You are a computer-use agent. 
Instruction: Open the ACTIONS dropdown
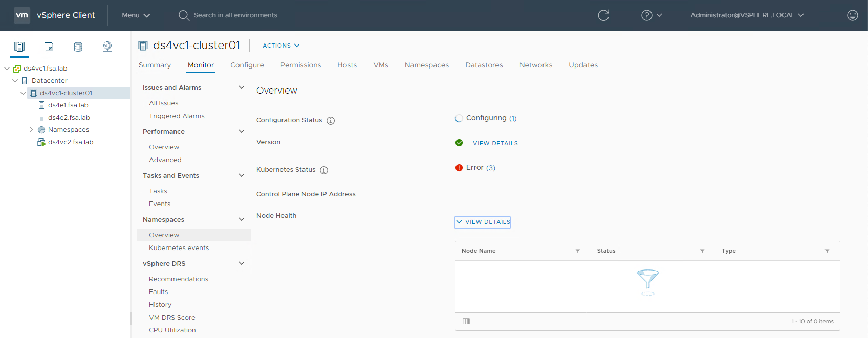tap(281, 46)
